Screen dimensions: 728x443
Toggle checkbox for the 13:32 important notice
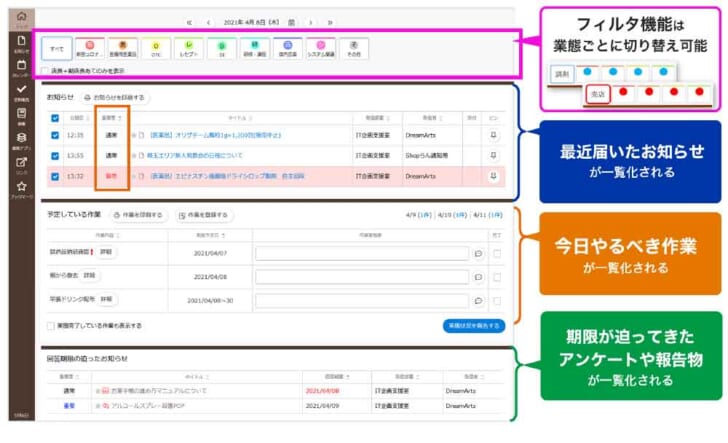tap(54, 175)
